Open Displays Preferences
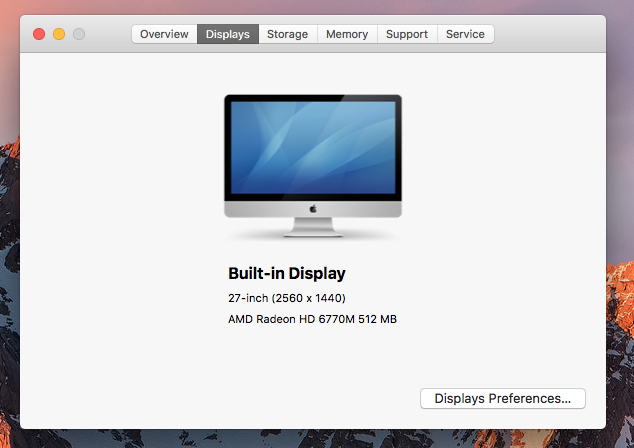The height and width of the screenshot is (448, 634). (503, 398)
